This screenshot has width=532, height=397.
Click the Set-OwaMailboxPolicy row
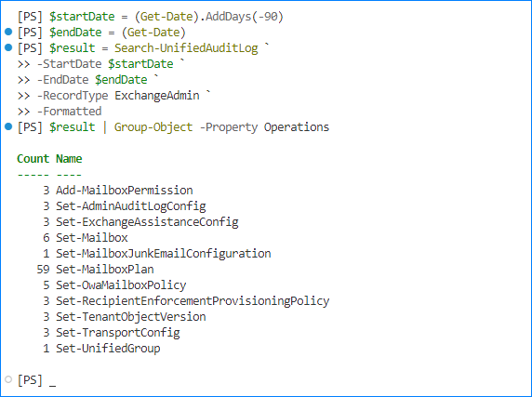(x=114, y=285)
